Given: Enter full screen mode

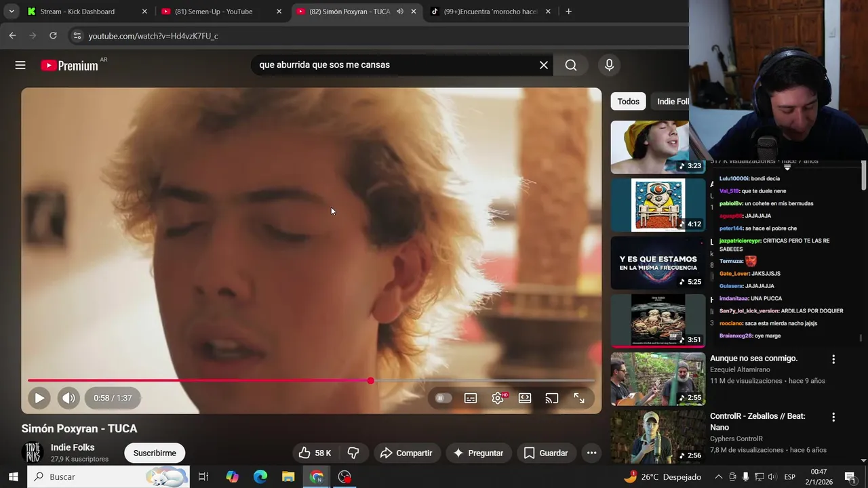Looking at the screenshot, I should pos(579,398).
